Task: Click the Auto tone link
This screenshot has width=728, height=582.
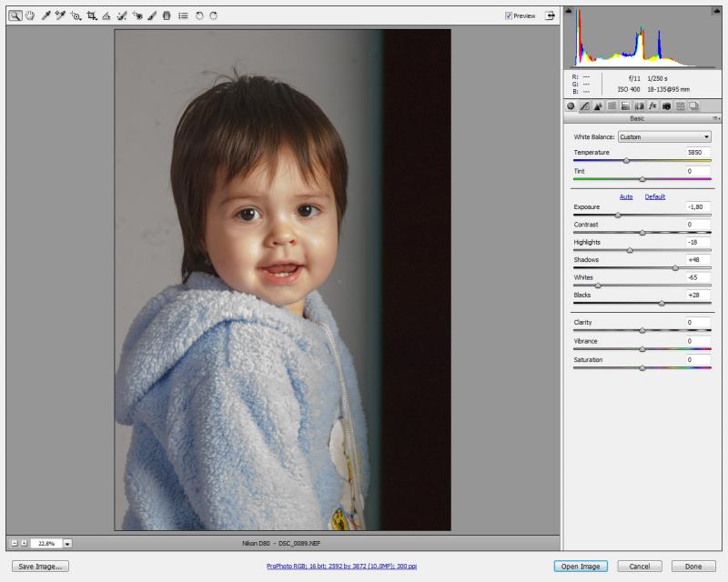Action: (x=626, y=196)
